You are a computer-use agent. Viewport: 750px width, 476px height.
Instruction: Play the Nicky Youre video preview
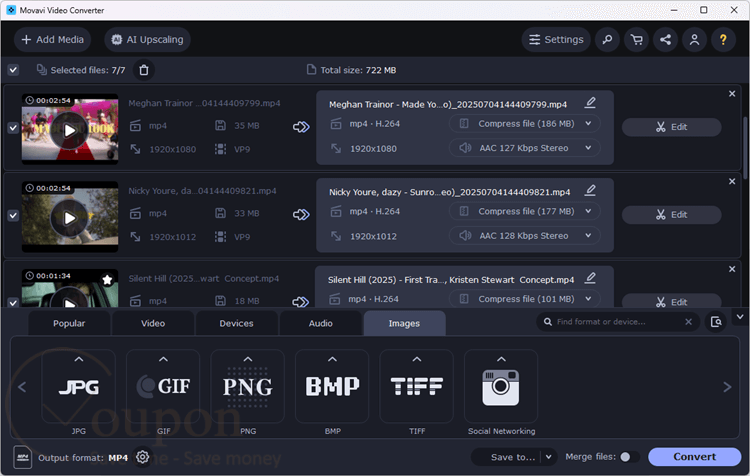coord(70,218)
